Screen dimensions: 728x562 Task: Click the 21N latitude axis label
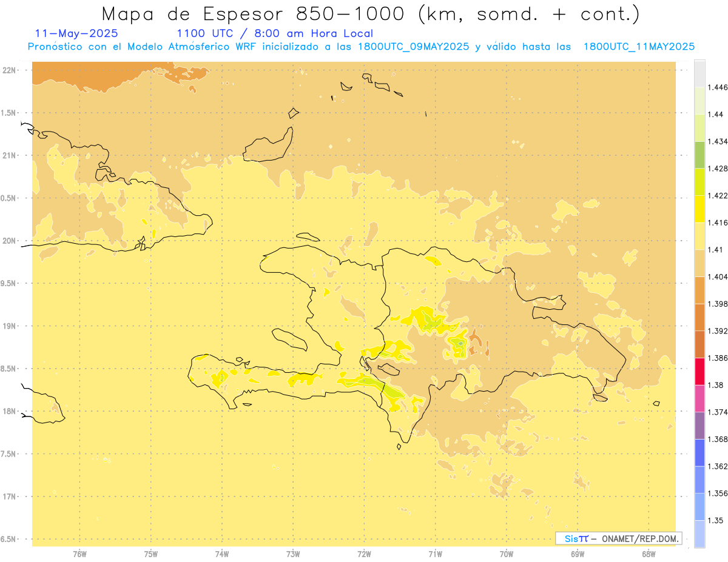(10, 155)
